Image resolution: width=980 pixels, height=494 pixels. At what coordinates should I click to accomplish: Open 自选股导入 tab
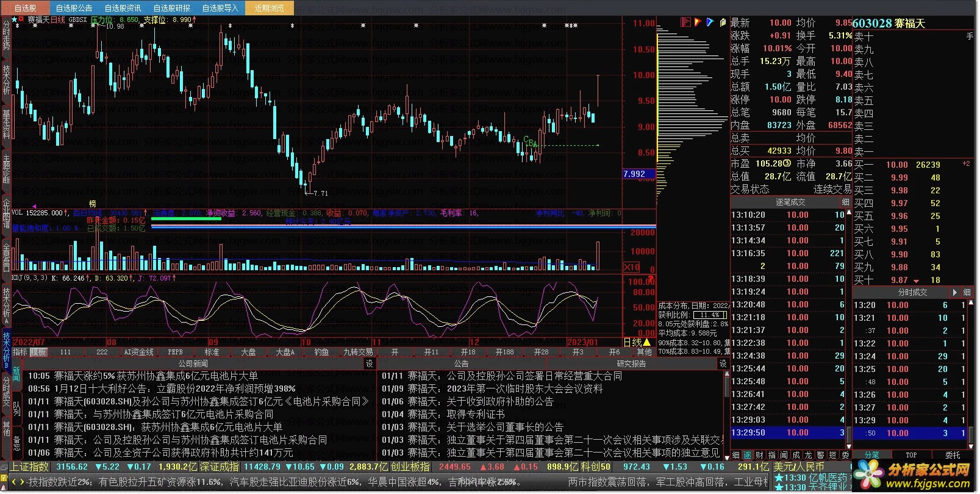pos(220,8)
